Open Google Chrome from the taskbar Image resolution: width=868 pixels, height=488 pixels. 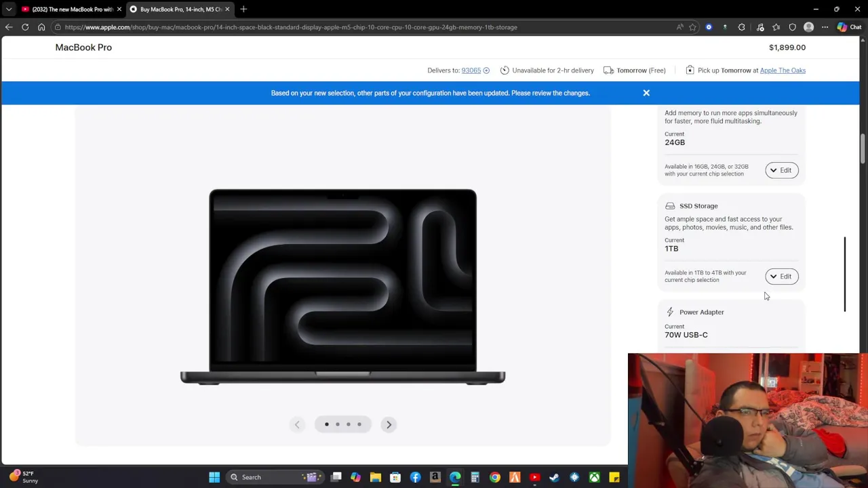click(495, 477)
